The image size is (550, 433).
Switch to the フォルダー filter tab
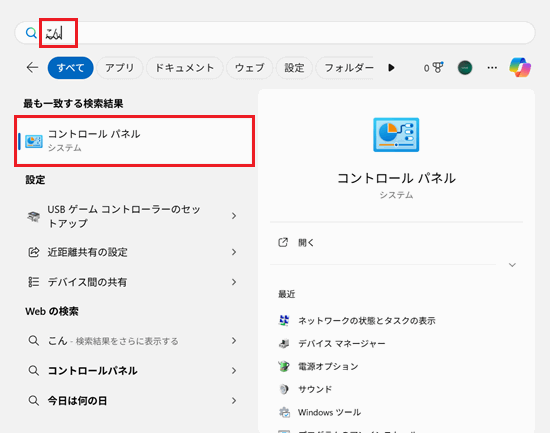coord(345,68)
